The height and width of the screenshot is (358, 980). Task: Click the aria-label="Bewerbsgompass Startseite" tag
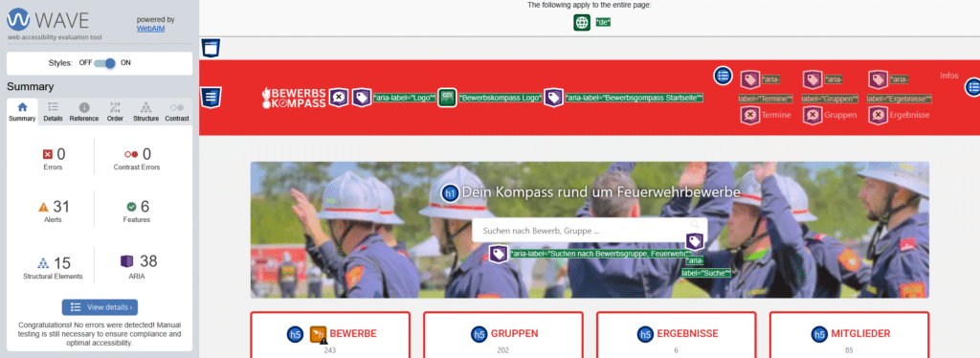coord(635,98)
